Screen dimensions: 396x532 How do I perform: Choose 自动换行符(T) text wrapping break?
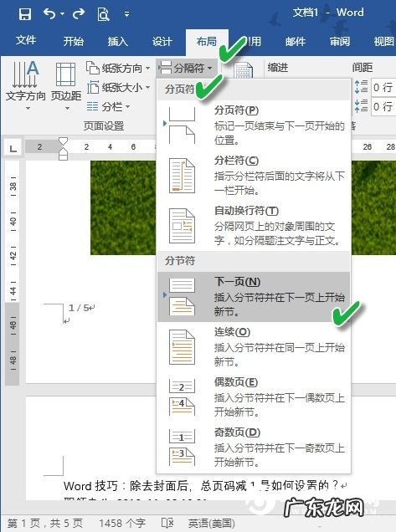pyautogui.click(x=254, y=225)
